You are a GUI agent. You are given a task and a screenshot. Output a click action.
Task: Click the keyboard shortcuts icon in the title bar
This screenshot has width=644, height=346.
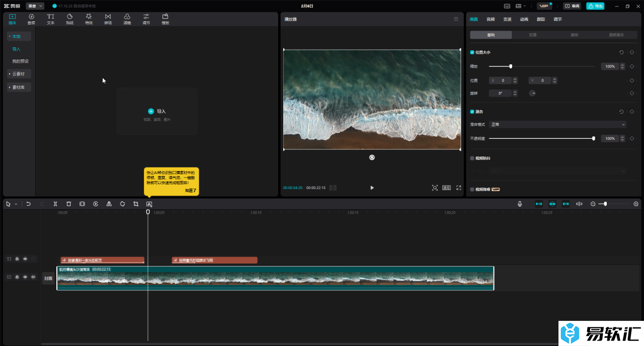pyautogui.click(x=507, y=6)
